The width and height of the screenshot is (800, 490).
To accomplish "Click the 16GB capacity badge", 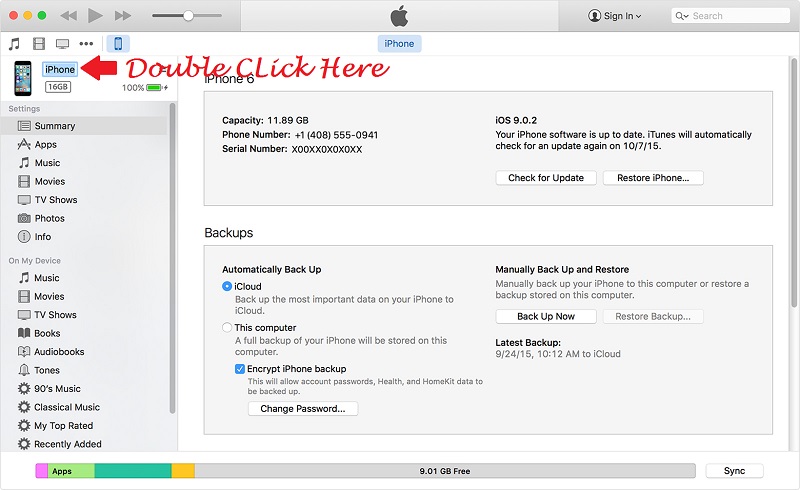I will (x=58, y=87).
